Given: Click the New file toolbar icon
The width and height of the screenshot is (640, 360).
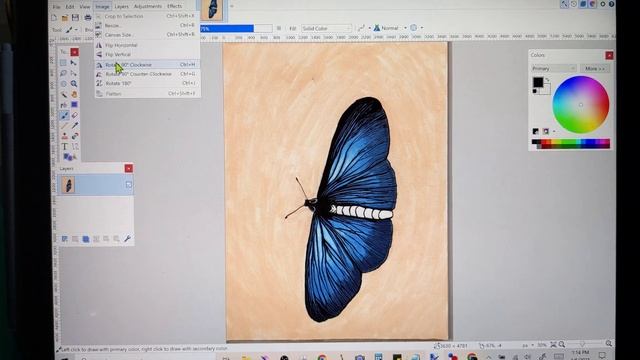Looking at the screenshot, I should pos(54,18).
